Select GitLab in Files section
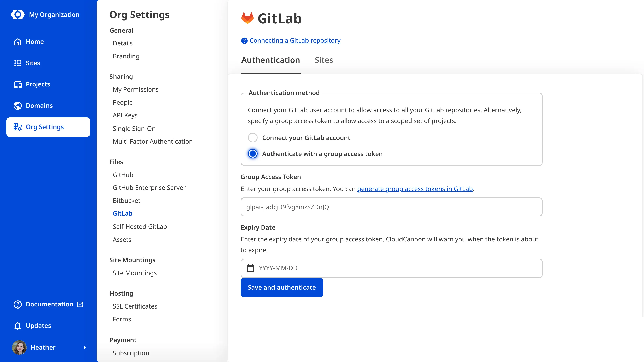Screen dimensions: 644x362 click(122, 213)
